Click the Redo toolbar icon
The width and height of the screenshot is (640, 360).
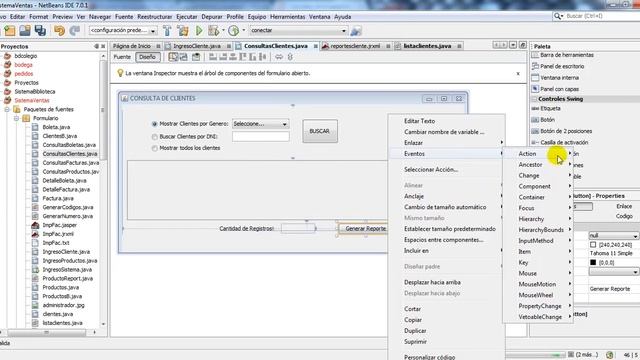(x=75, y=31)
